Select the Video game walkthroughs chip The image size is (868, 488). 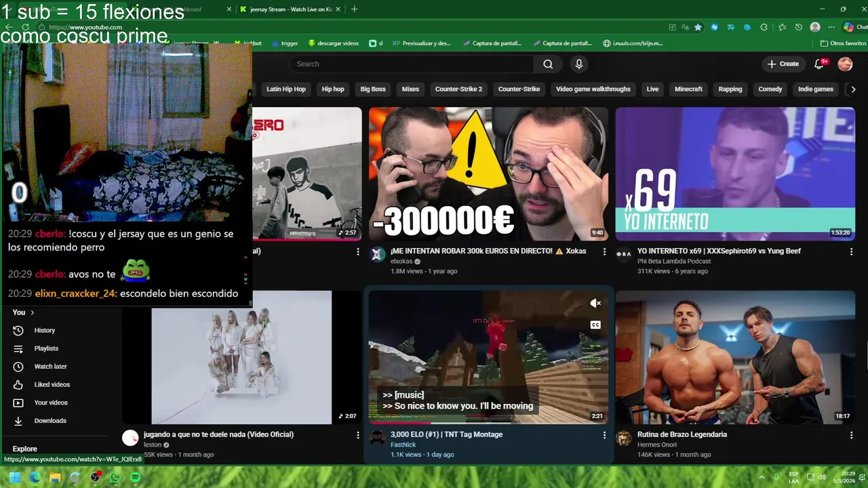[593, 89]
